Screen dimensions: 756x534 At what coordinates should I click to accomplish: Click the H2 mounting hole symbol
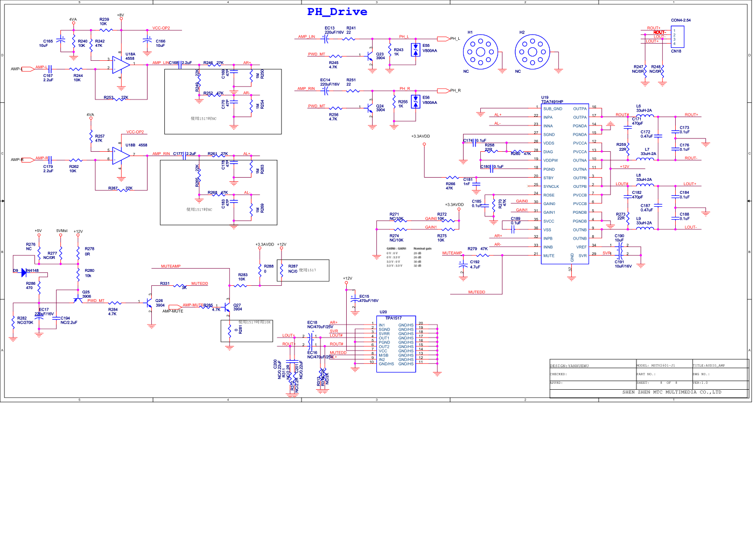pos(532,52)
